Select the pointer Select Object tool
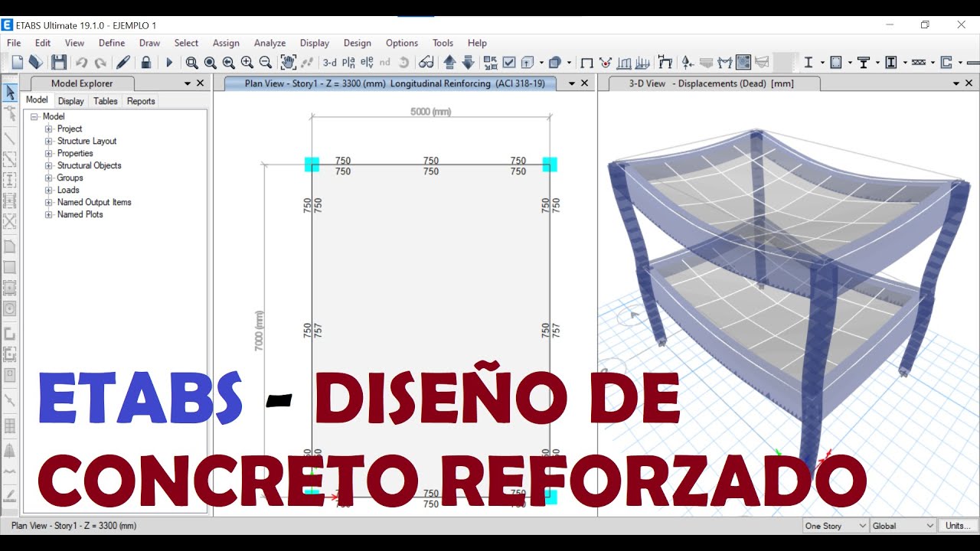The height and width of the screenshot is (551, 980). (x=10, y=93)
